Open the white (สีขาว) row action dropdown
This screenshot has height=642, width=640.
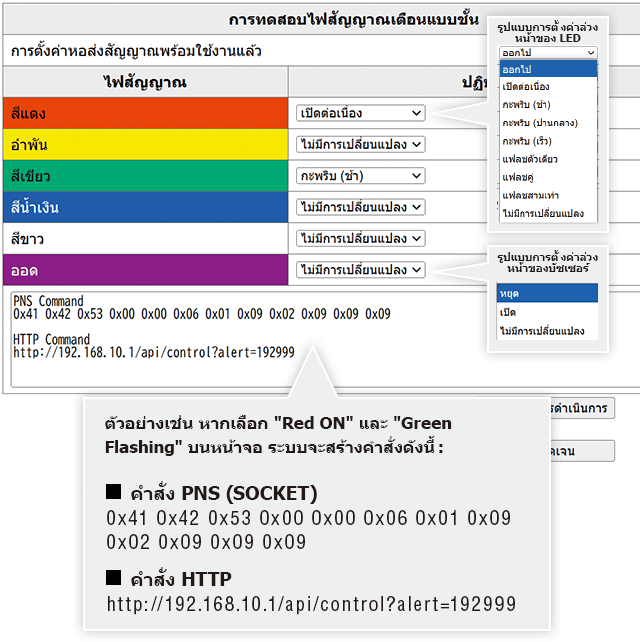point(360,239)
